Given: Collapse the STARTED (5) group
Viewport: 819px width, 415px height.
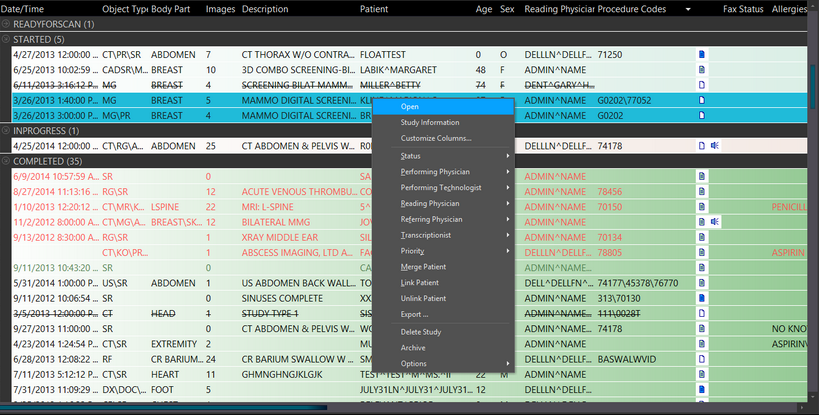Looking at the screenshot, I should pyautogui.click(x=7, y=39).
